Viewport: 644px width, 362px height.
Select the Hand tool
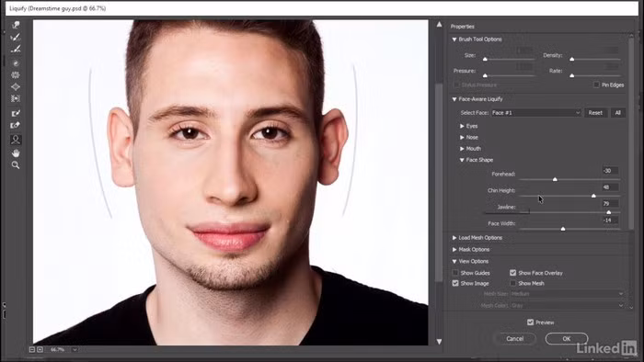tap(16, 153)
